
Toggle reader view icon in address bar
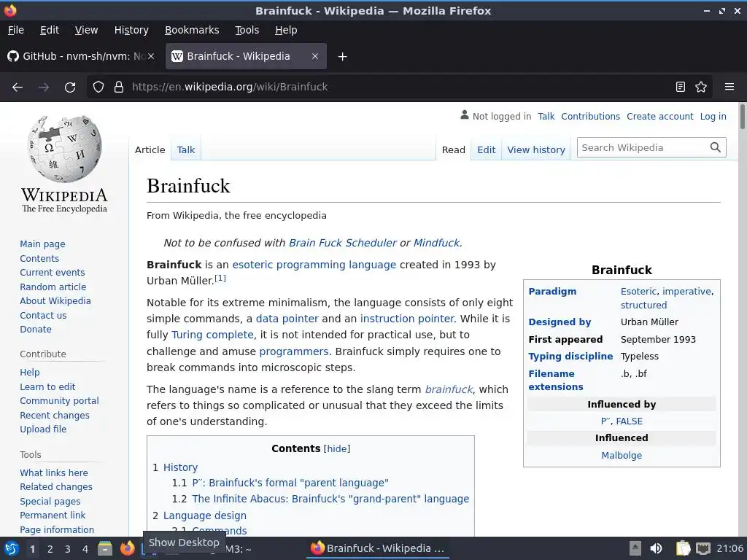click(681, 87)
